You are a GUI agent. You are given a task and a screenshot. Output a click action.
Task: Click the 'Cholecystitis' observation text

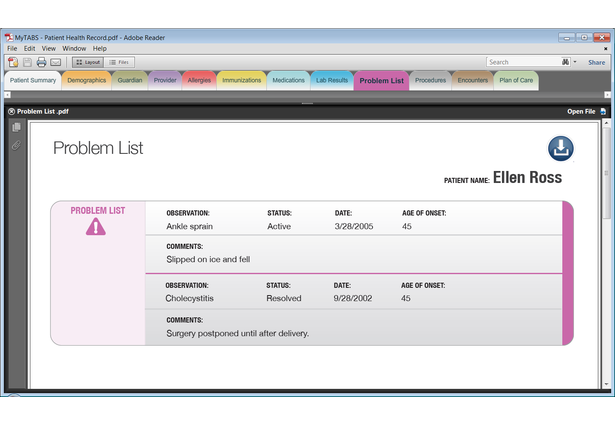(x=189, y=298)
